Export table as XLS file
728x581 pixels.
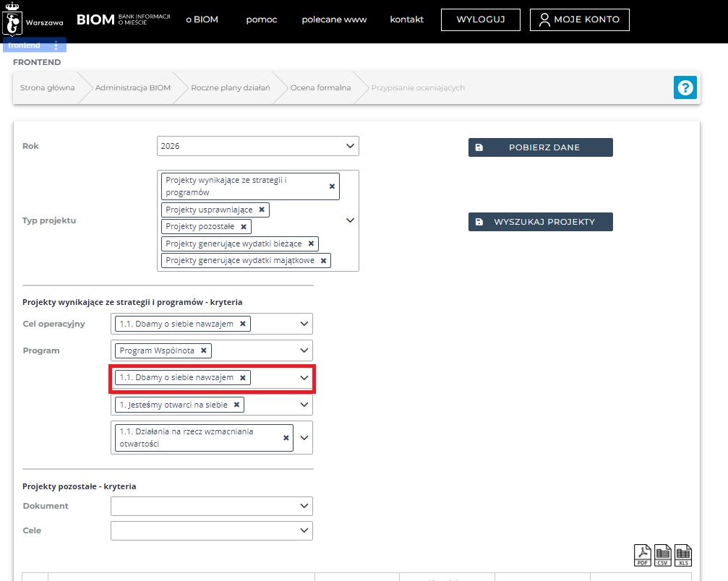point(683,555)
